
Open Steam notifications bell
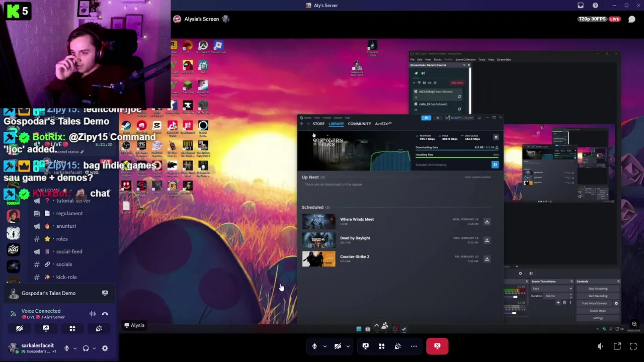click(x=437, y=118)
